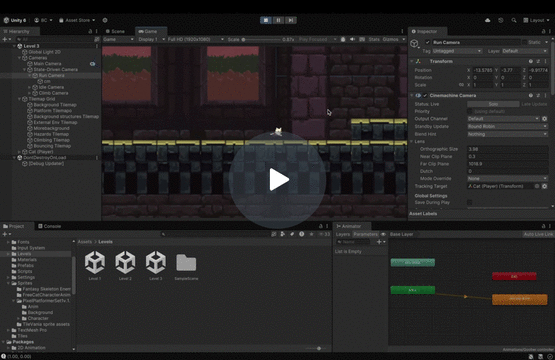Image resolution: width=555 pixels, height=360 pixels.
Task: Open the Full HD resolution dropdown
Action: pyautogui.click(x=195, y=39)
